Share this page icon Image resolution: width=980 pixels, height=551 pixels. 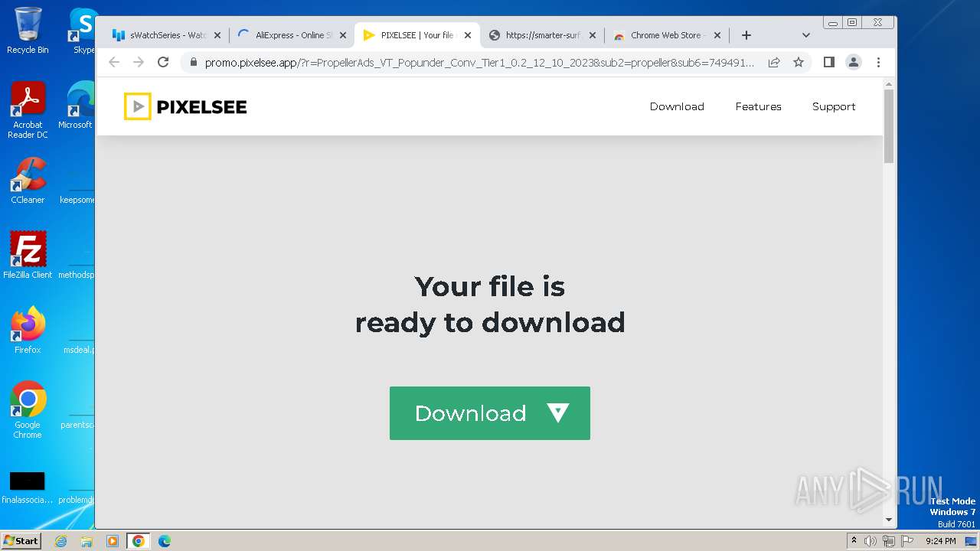[774, 62]
